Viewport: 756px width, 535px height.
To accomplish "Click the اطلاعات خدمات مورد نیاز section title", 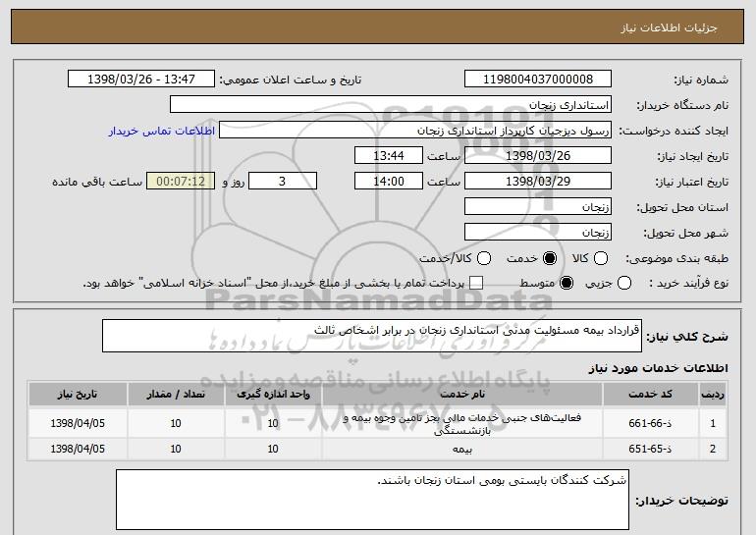I will point(658,368).
